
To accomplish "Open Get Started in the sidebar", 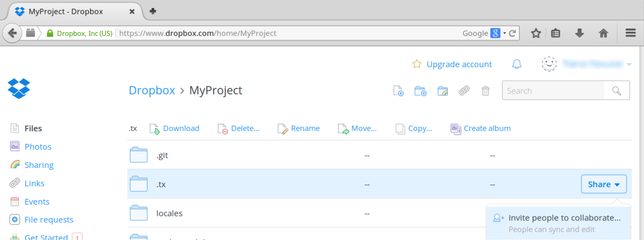I will point(46,237).
